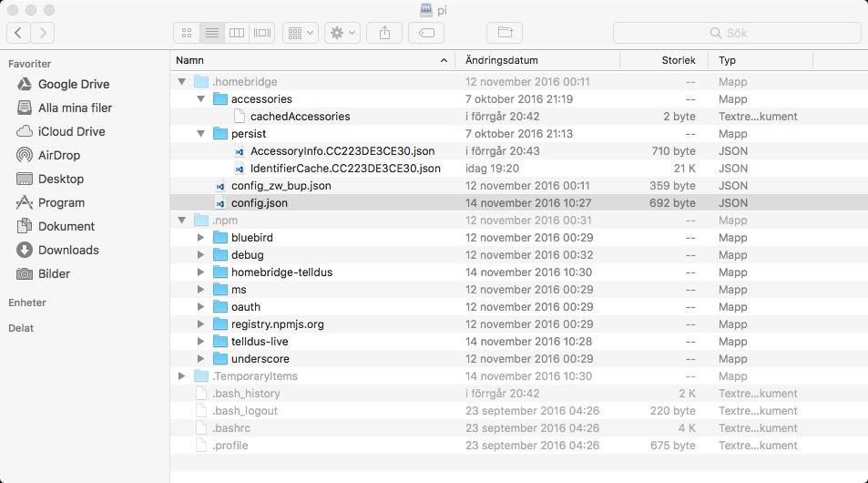Go forward with the right chevron button
This screenshot has height=483, width=868.
[43, 33]
